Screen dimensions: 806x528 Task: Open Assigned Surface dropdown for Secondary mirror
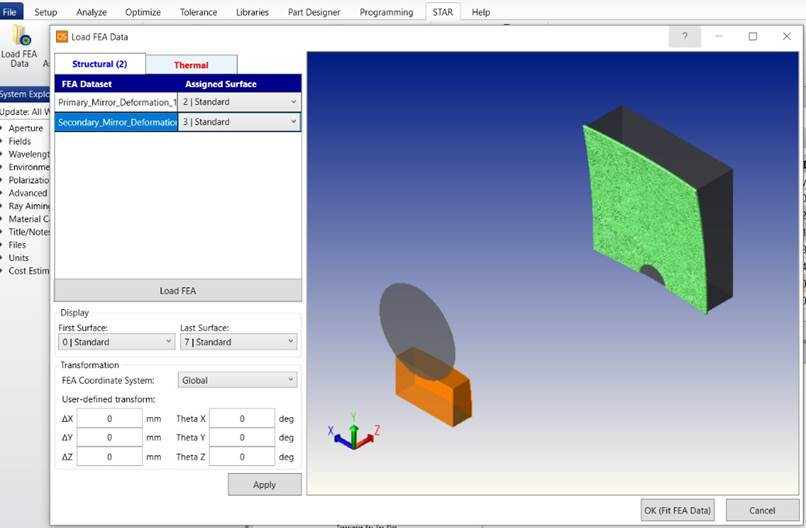tap(239, 122)
